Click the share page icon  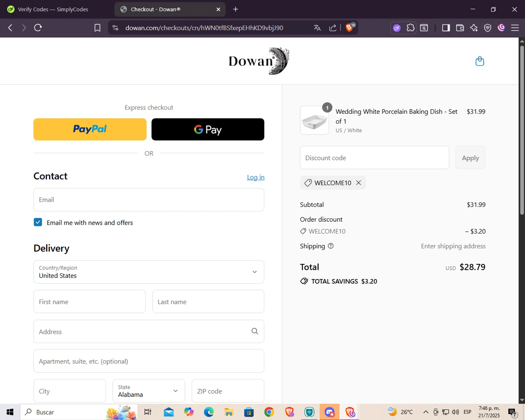(333, 28)
